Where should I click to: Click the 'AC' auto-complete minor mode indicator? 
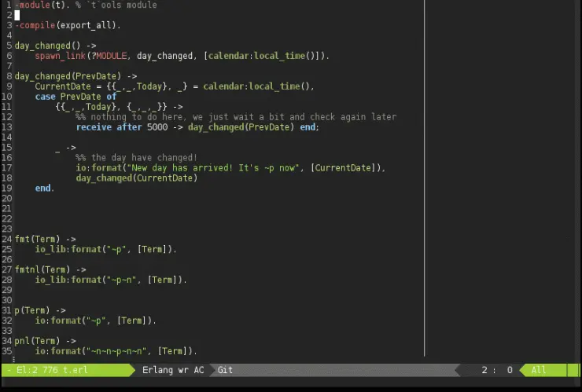click(199, 370)
